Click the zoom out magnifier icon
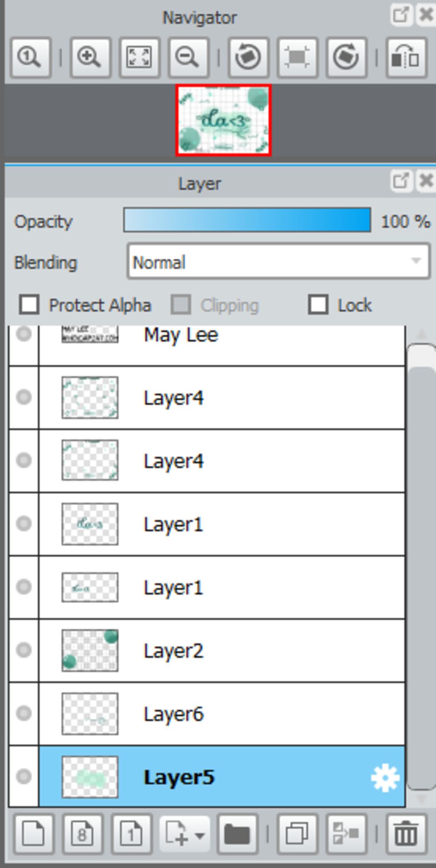 [188, 58]
